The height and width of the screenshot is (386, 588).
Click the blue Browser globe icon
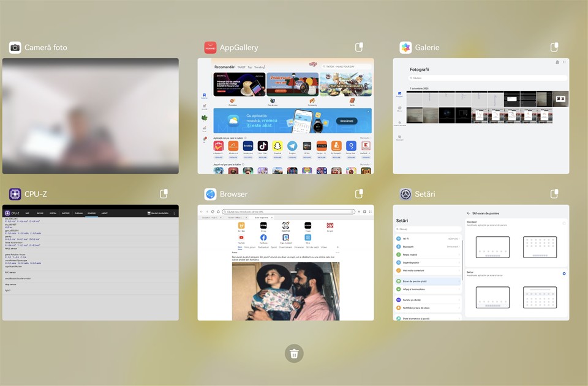[x=210, y=195]
